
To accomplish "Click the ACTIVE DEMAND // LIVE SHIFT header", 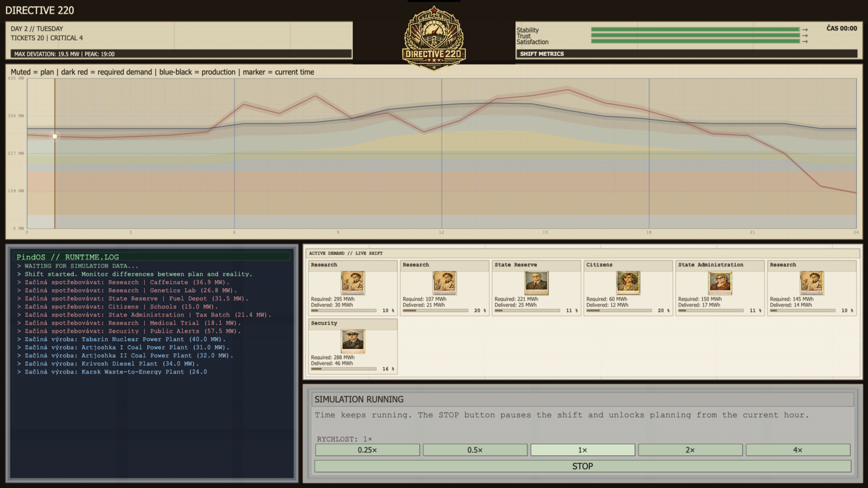I will click(x=346, y=253).
